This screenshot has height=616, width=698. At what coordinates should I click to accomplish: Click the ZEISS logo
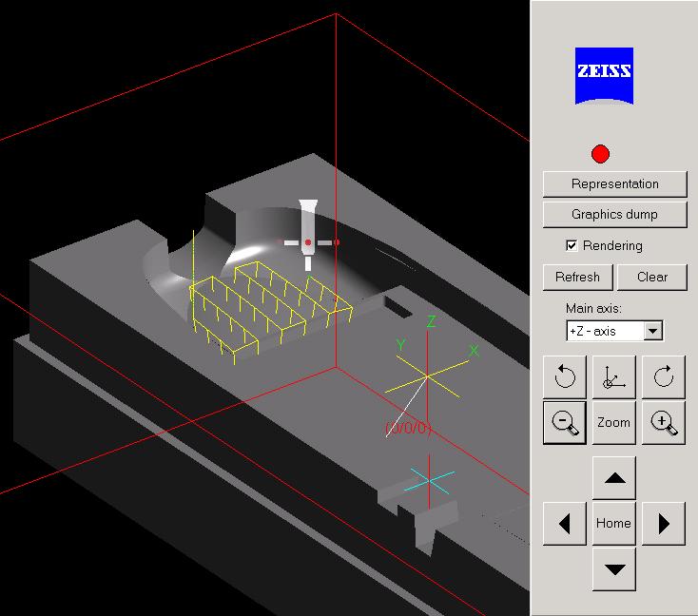[x=604, y=76]
